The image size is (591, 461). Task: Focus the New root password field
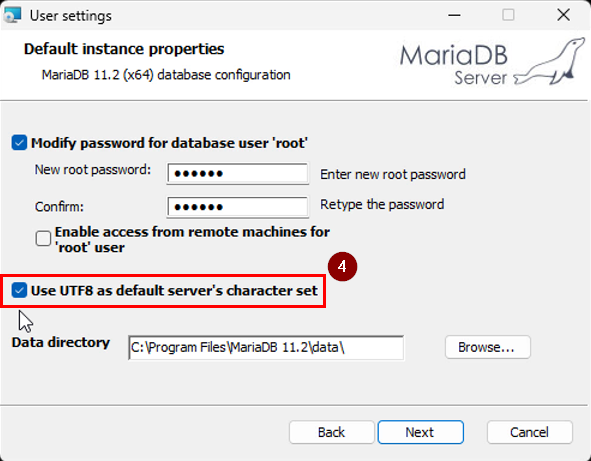(238, 173)
